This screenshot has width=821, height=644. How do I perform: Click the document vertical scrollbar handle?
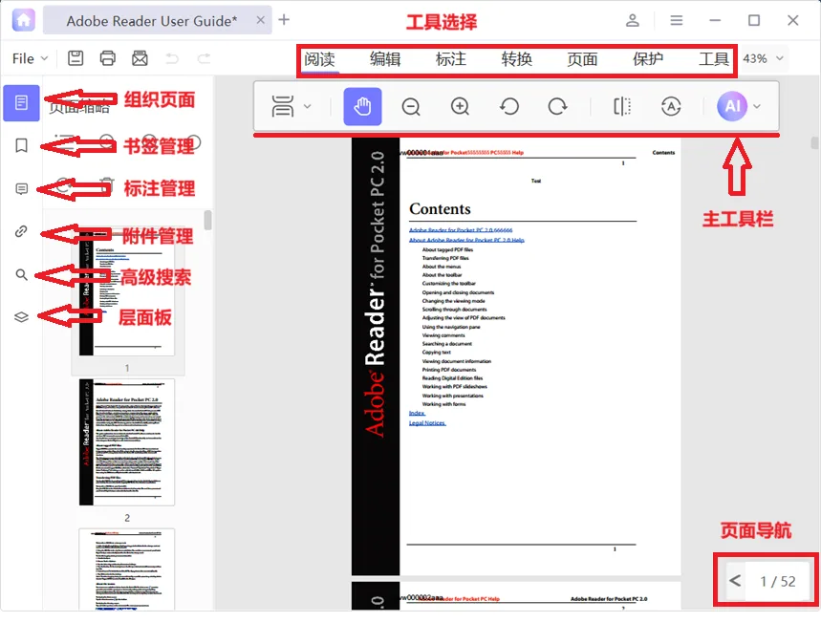point(814,142)
